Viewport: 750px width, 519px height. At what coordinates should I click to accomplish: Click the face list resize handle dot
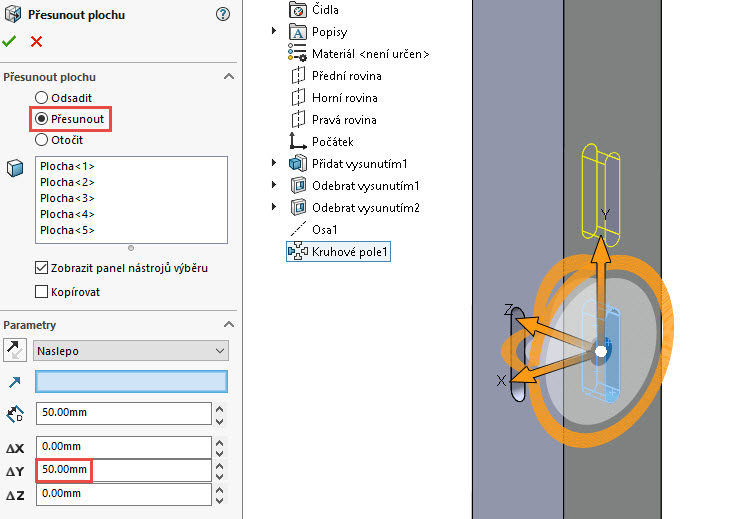131,248
